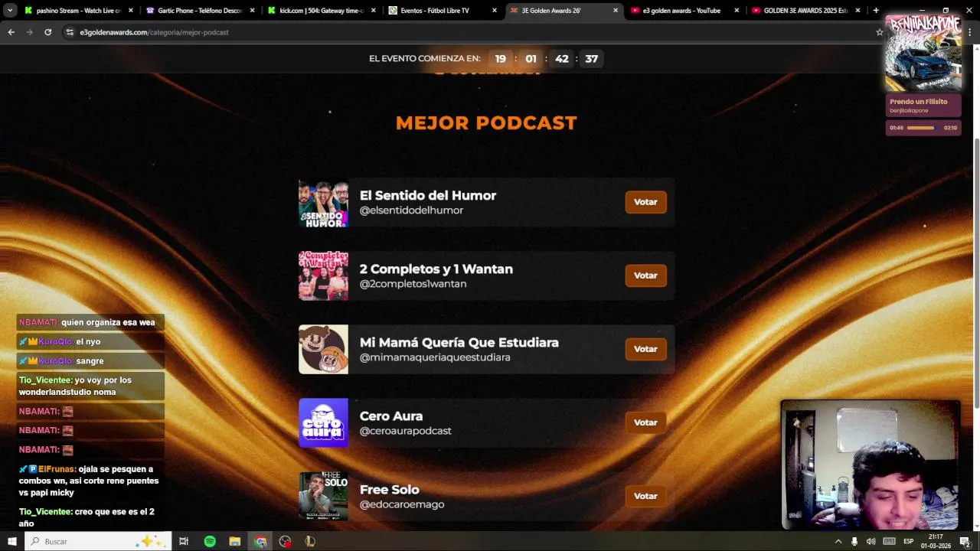980x551 pixels.
Task: Open El Sentido del Humor thumbnail
Action: 323,203
